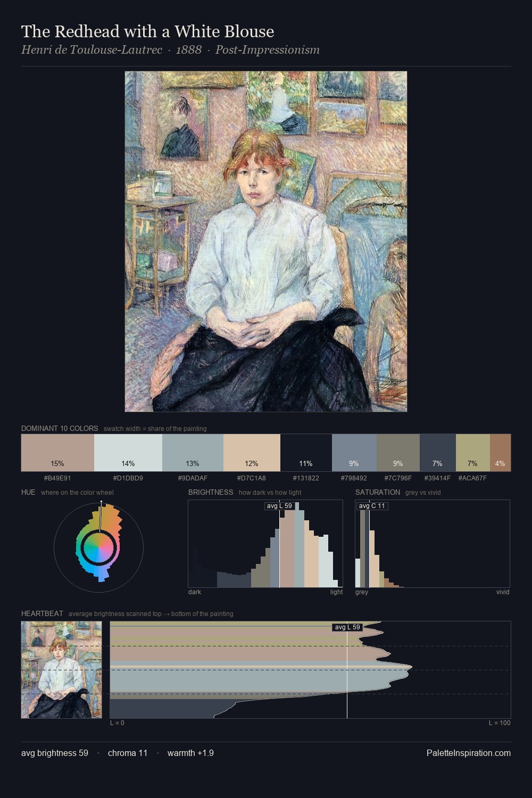Image resolution: width=532 pixels, height=798 pixels.
Task: Click the 9% slate swatch above #798492
Action: pos(354,453)
